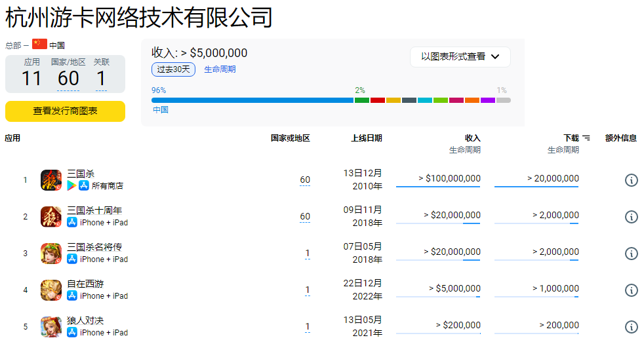
Task: Click release date 13日12月 2010年
Action: [x=363, y=180]
